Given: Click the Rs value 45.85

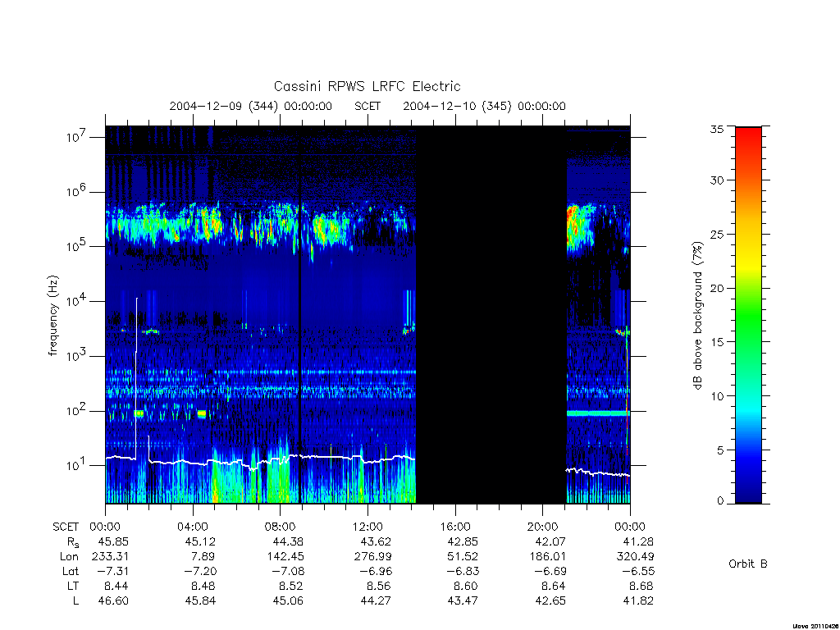Looking at the screenshot, I should (x=113, y=541).
